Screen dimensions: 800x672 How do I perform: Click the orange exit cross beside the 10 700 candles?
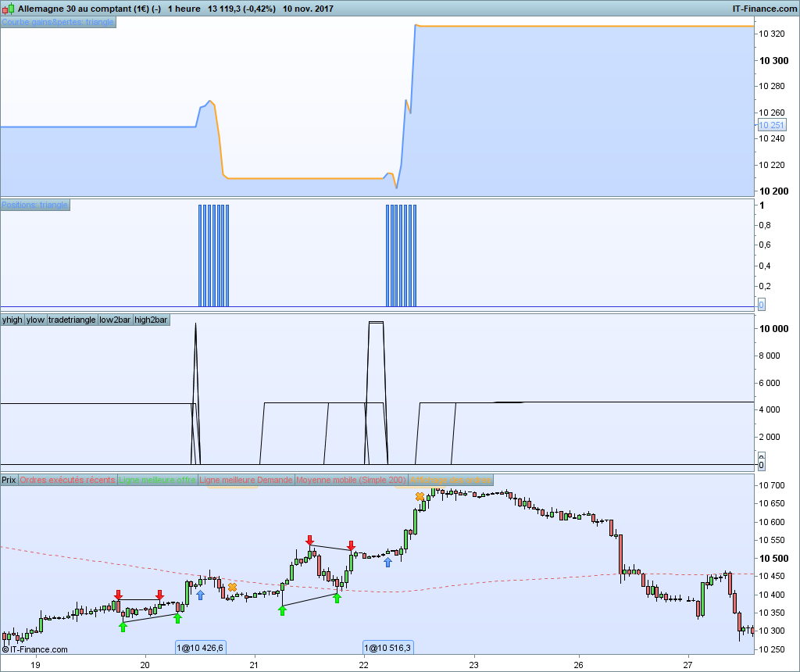coord(420,496)
